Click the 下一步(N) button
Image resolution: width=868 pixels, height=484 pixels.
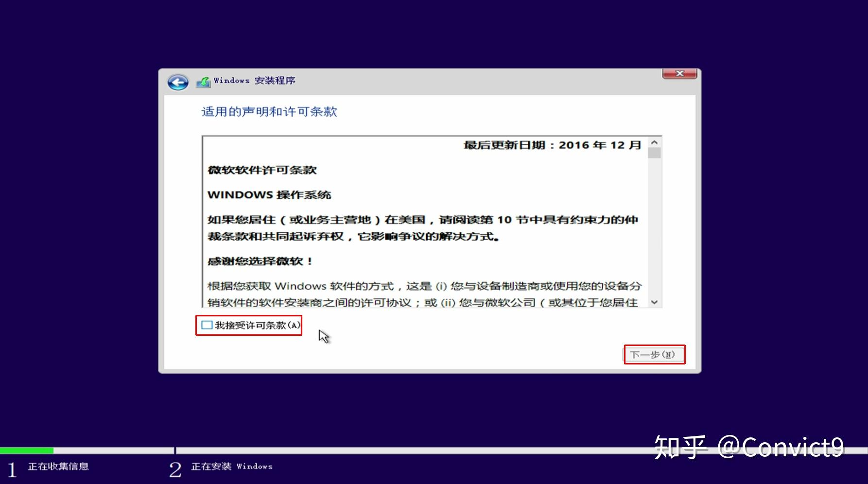(x=654, y=354)
